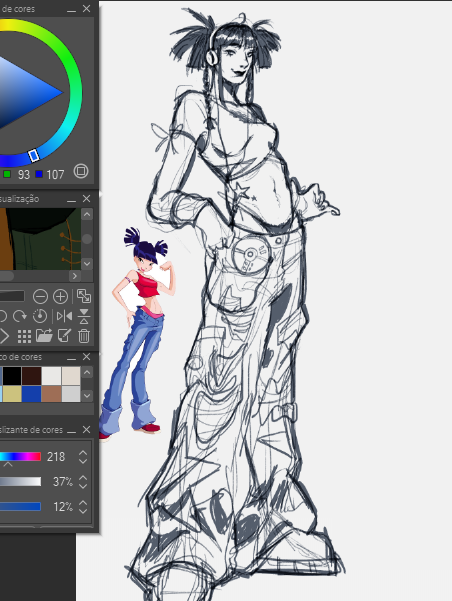
Task: Click the 12% value field
Action: point(63,507)
